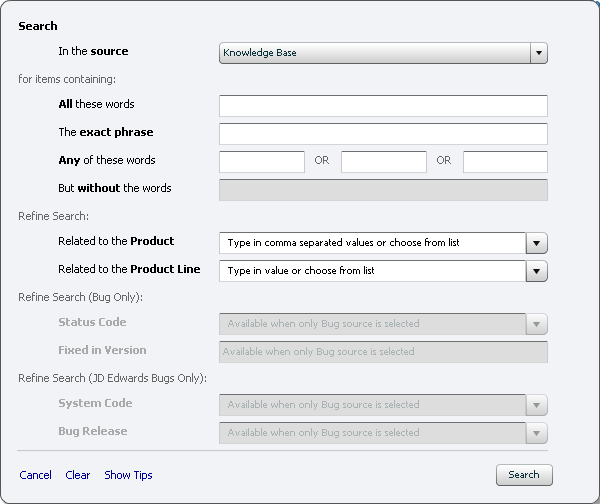Open the Status Code dropdown arrow
The width and height of the screenshot is (600, 504).
[538, 324]
